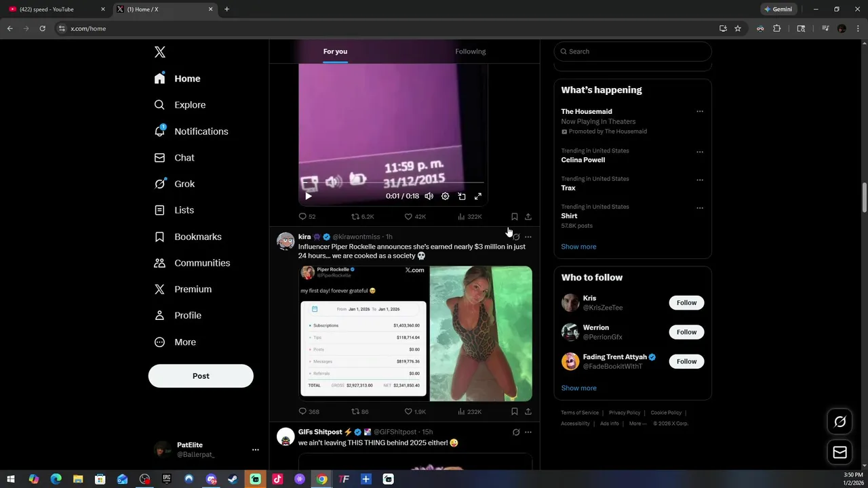Screen dimensions: 868x488
Task: Open Bookmarks in the sidebar
Action: (188, 237)
